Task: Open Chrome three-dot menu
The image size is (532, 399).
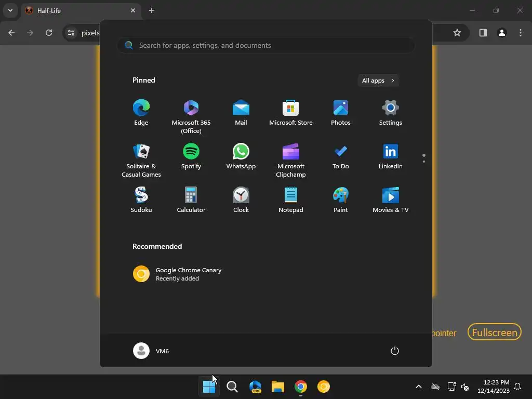Action: tap(521, 33)
